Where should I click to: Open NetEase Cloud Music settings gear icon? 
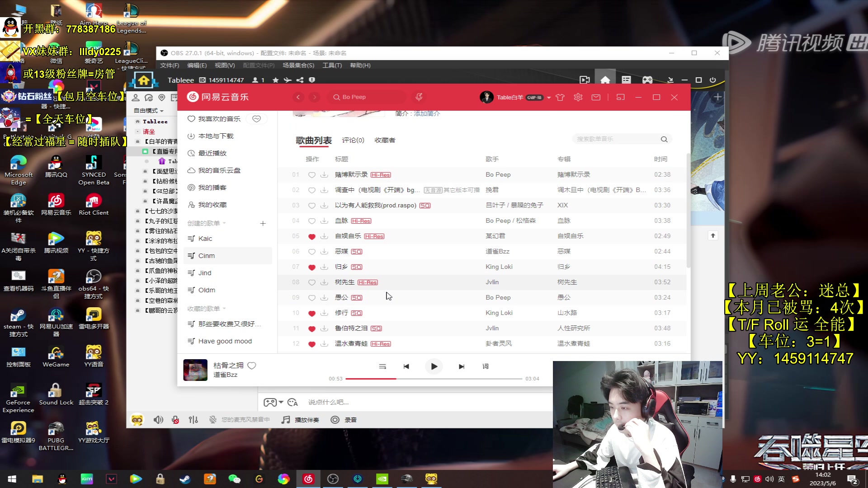[578, 97]
